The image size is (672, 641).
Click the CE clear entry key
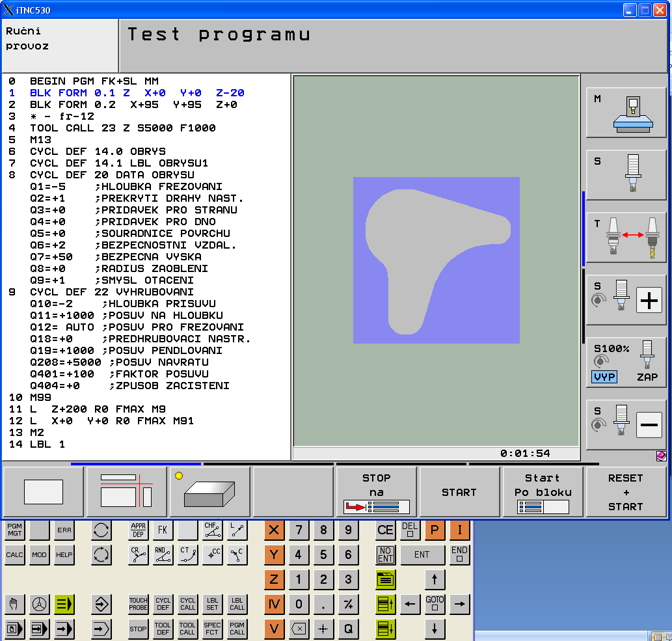pos(385,530)
